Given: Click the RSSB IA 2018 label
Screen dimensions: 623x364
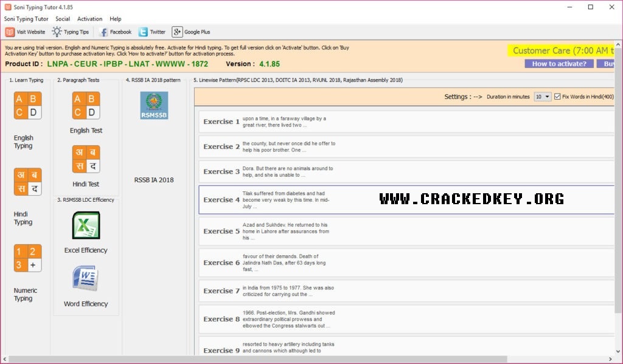Looking at the screenshot, I should pyautogui.click(x=154, y=180).
